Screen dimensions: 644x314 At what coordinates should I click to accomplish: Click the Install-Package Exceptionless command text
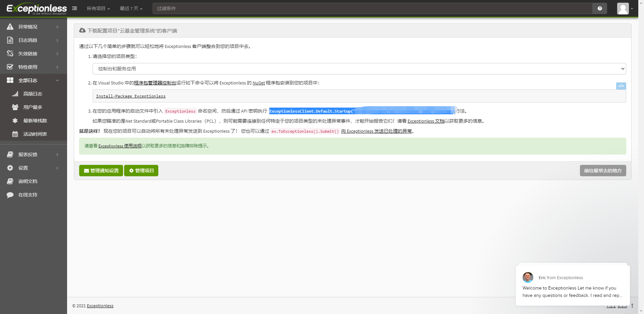click(x=131, y=96)
